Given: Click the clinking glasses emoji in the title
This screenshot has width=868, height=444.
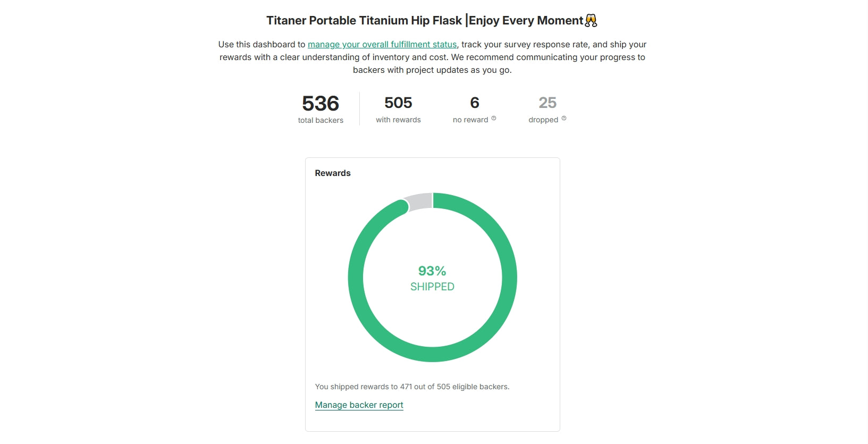Looking at the screenshot, I should 591,21.
